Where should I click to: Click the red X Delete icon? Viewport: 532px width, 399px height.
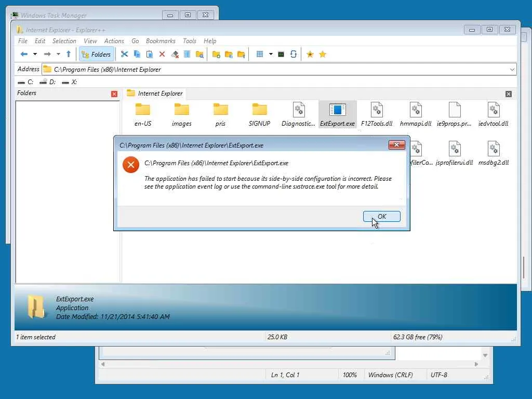[162, 54]
